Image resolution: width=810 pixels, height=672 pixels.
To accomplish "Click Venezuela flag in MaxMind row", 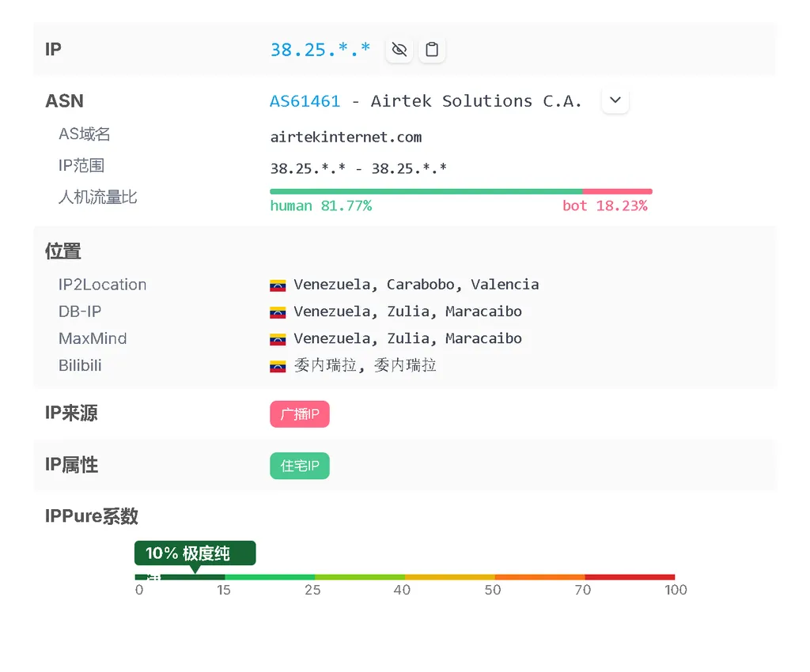I will [278, 339].
